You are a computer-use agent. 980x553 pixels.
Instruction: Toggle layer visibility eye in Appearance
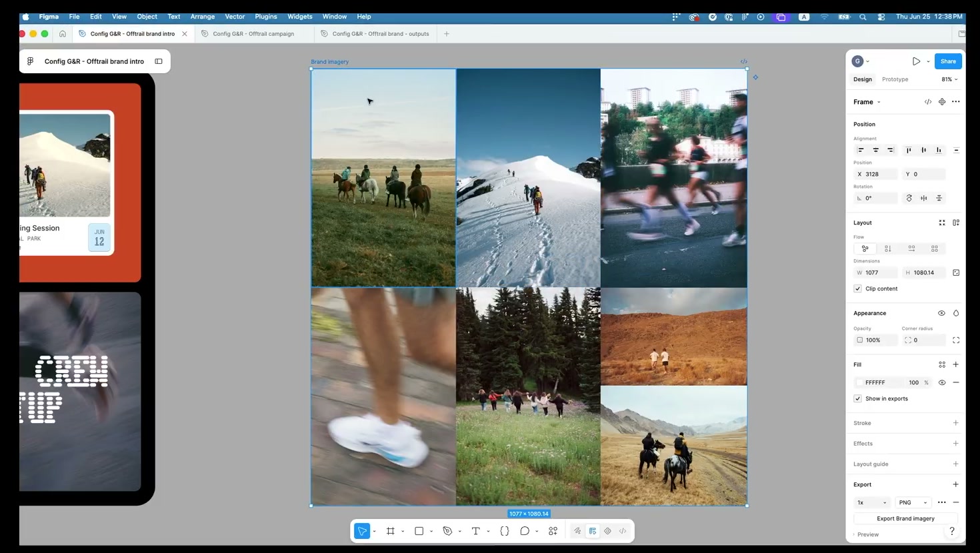click(941, 313)
